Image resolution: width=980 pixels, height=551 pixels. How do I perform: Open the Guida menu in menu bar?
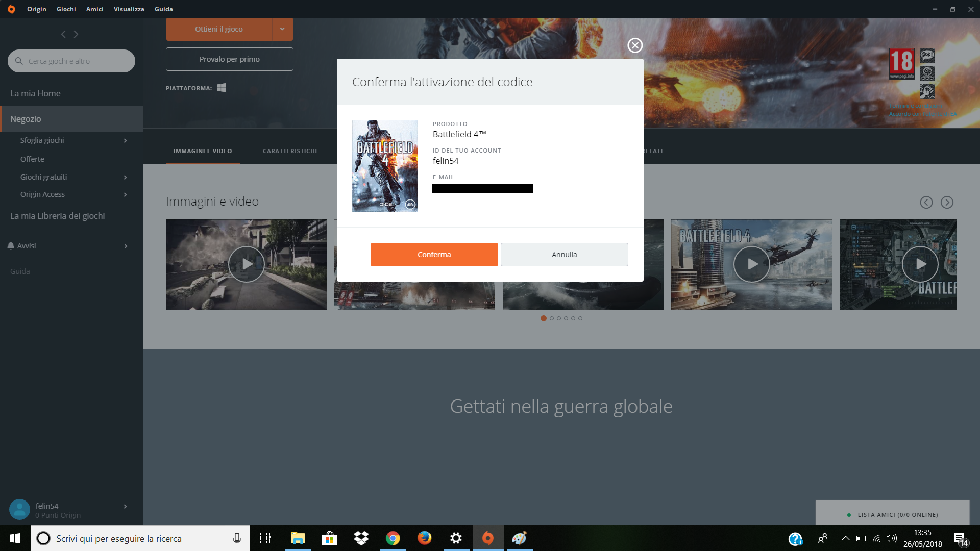pos(164,9)
